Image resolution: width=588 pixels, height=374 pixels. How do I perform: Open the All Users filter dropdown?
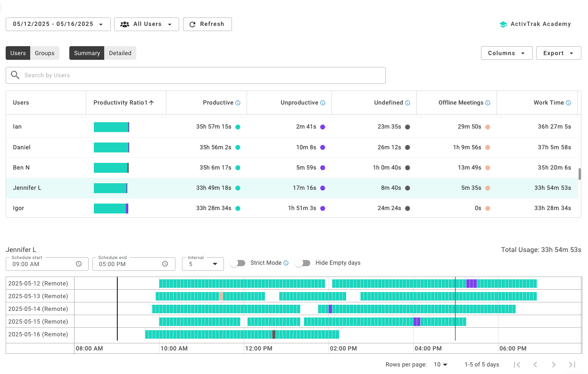pyautogui.click(x=146, y=24)
